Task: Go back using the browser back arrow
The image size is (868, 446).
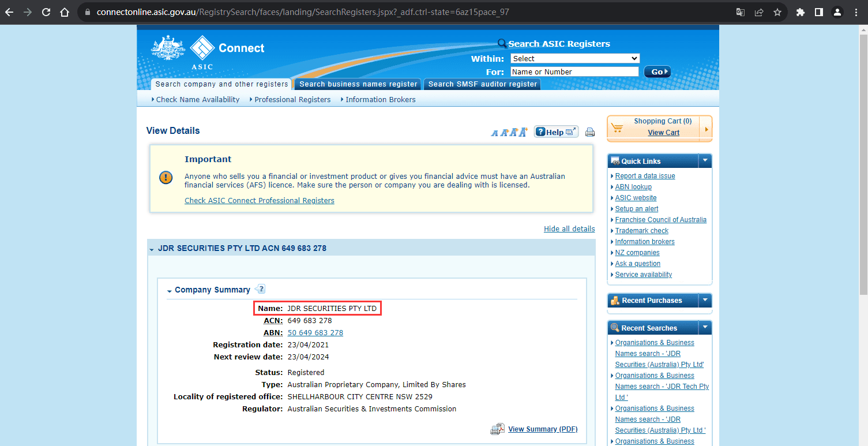Action: (9, 12)
